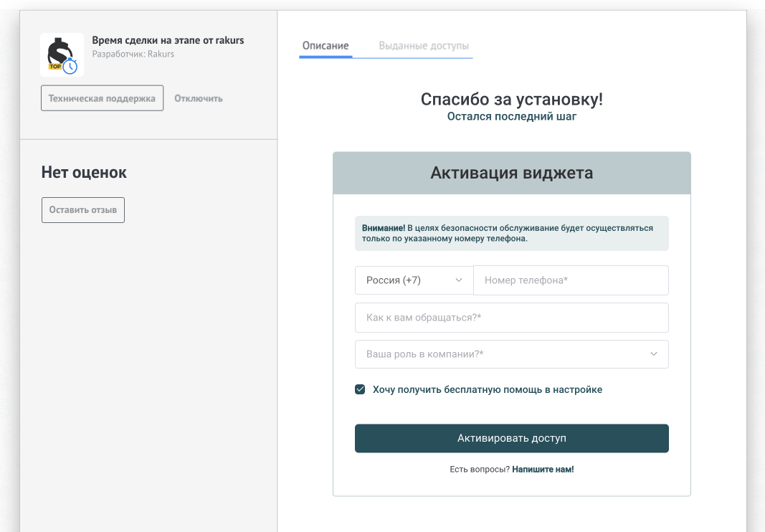
Task: Click Активировать доступ button
Action: 512,438
